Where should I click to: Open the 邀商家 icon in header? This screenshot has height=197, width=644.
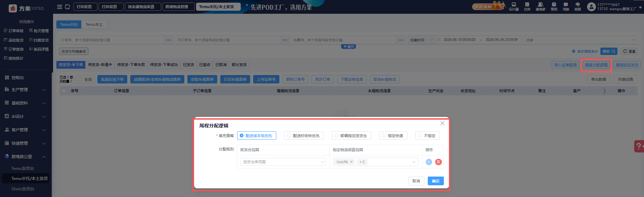[x=540, y=6]
